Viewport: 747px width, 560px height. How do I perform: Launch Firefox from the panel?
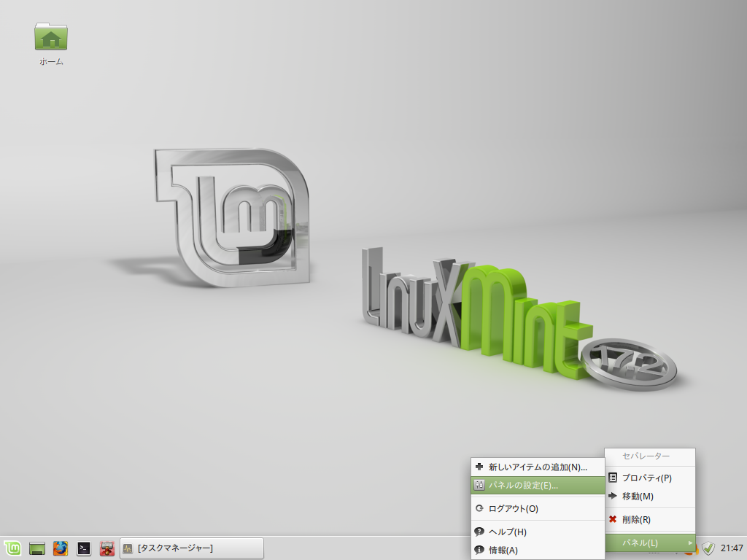(x=61, y=548)
